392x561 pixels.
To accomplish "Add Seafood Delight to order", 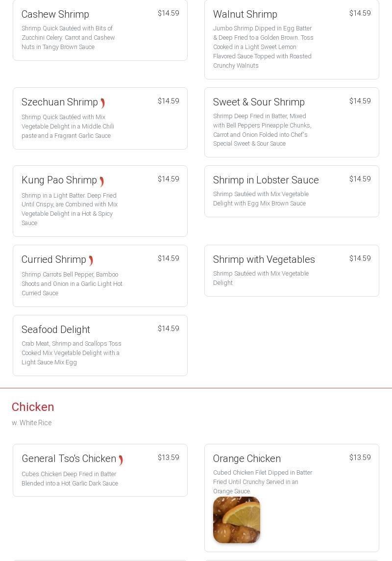I will [x=100, y=345].
